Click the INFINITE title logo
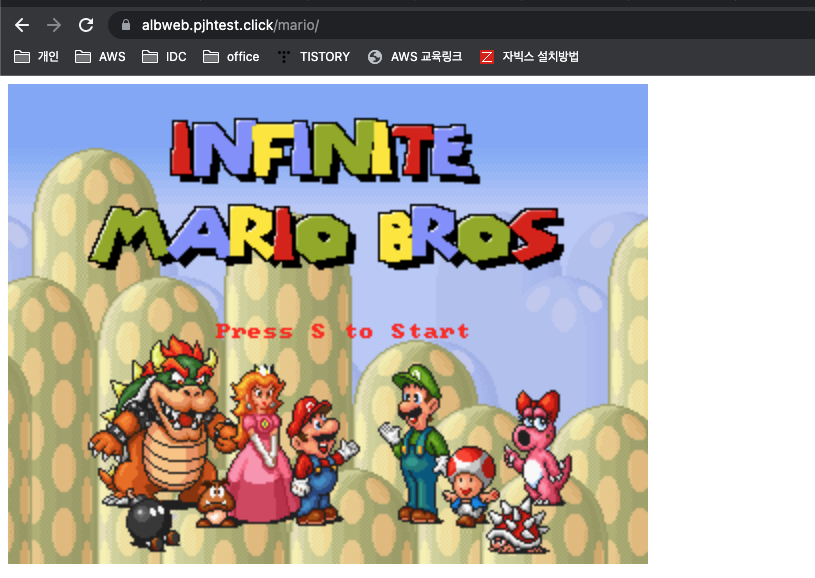 tap(324, 151)
